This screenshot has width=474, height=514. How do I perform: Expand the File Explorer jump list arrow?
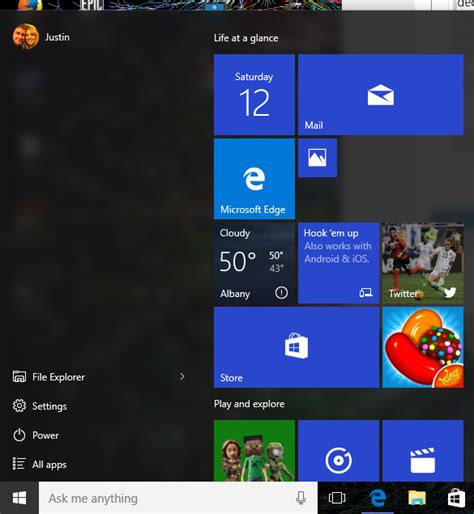(182, 377)
